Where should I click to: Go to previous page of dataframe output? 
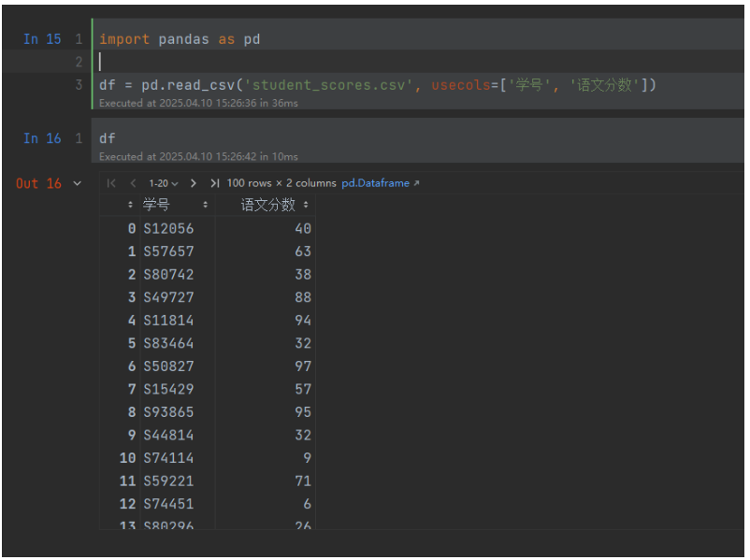[x=133, y=183]
